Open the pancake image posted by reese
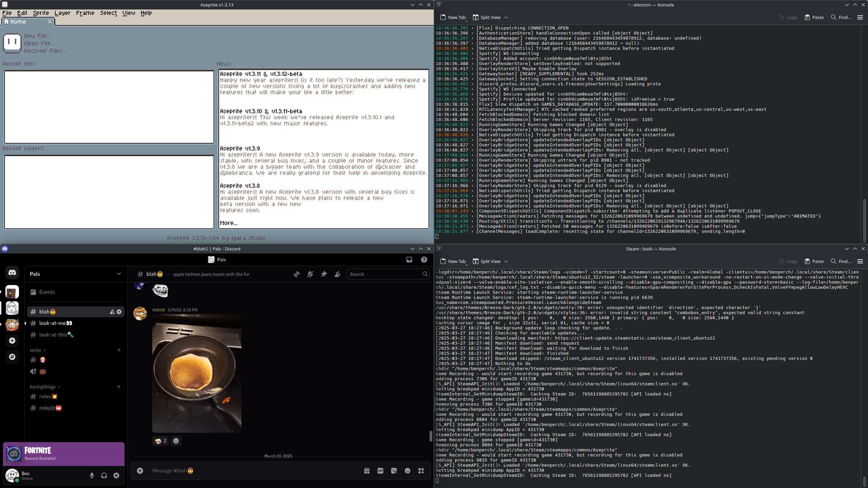The width and height of the screenshot is (868, 488). pyautogui.click(x=197, y=374)
